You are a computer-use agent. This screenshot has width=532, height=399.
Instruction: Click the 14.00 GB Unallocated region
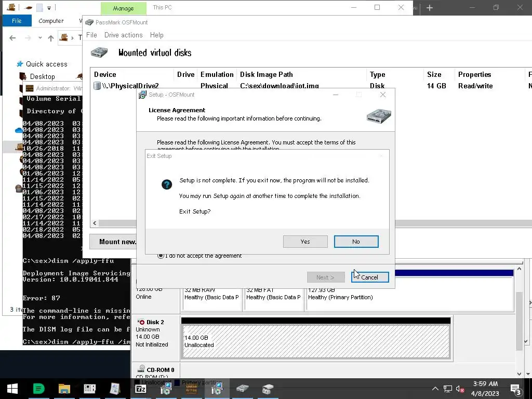tap(316, 341)
